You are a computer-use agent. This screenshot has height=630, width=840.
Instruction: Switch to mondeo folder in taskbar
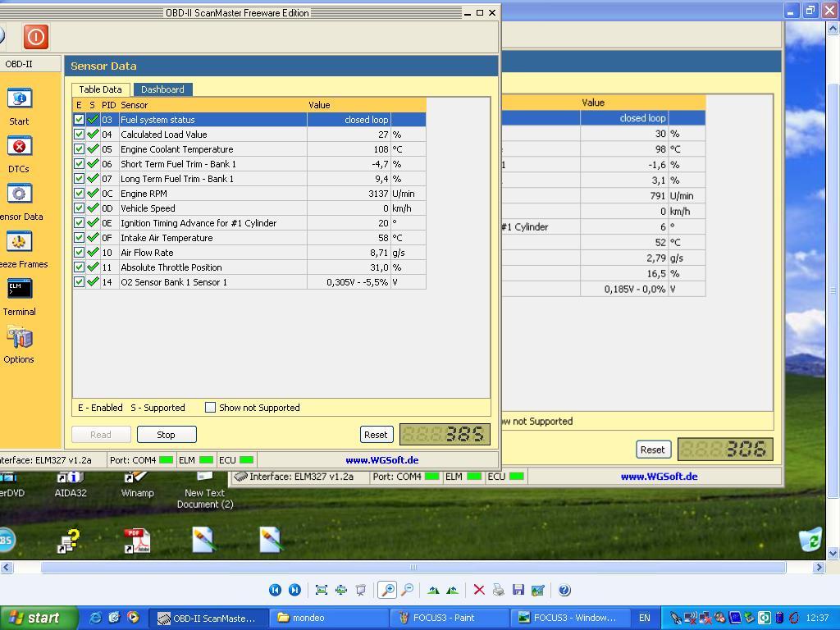tap(327, 619)
